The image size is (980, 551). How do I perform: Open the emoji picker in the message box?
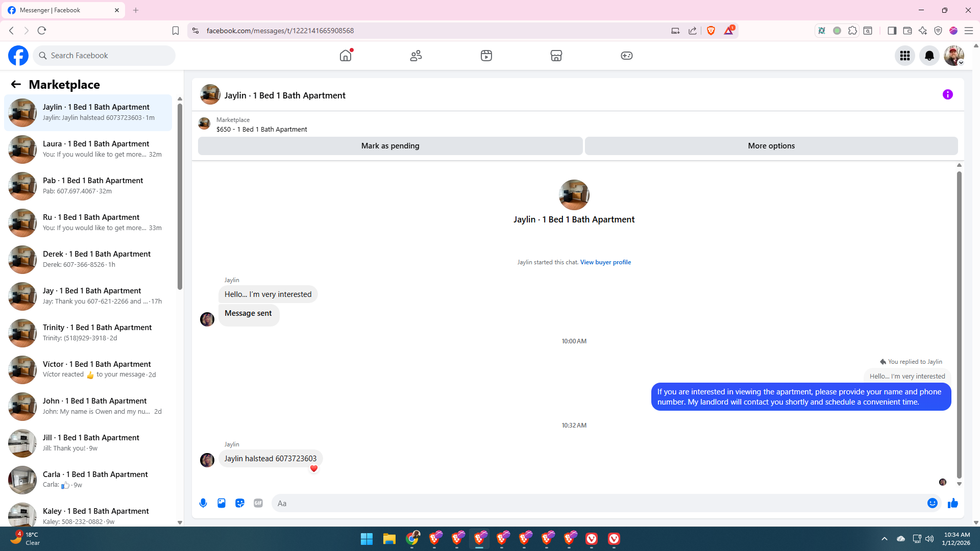point(932,503)
